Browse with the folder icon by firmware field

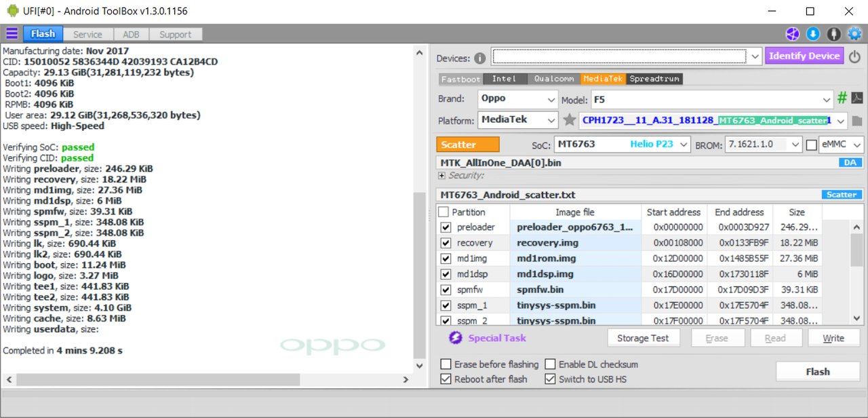[857, 121]
